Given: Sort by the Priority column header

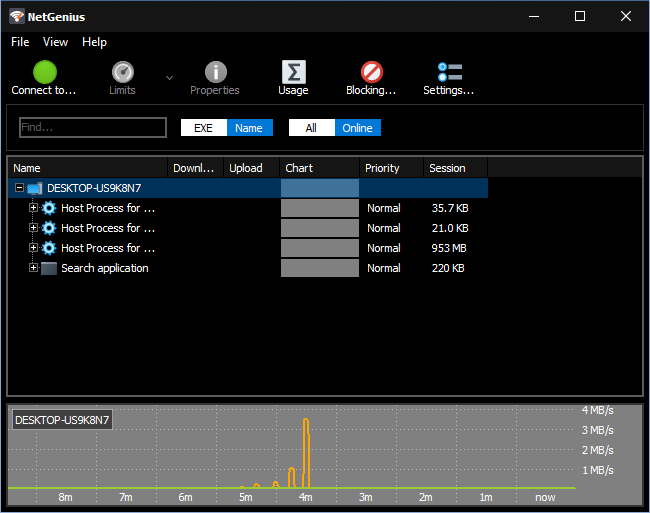Looking at the screenshot, I should [391, 168].
